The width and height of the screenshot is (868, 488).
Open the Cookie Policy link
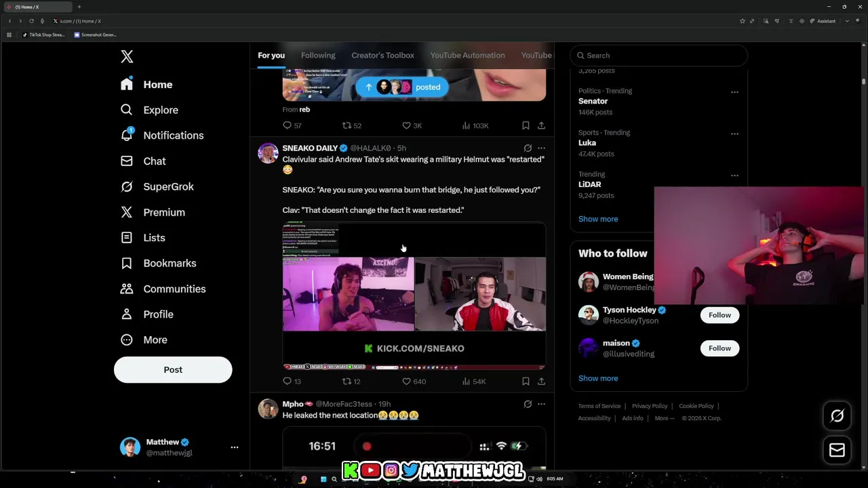(x=696, y=406)
